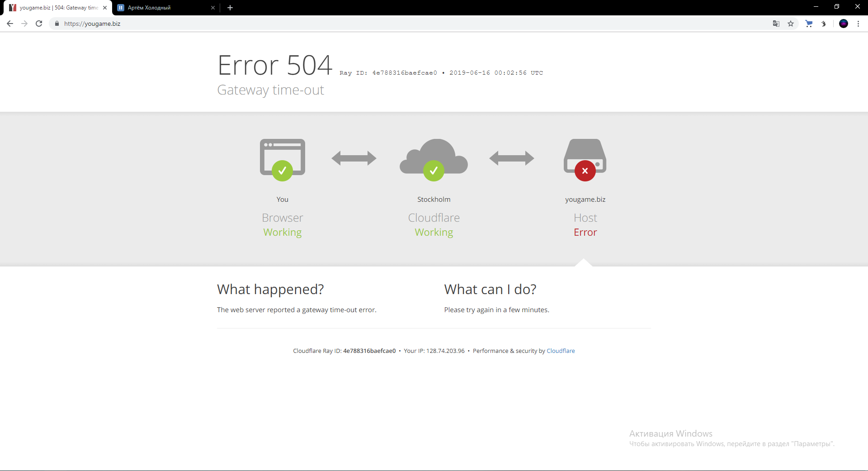This screenshot has width=868, height=471.
Task: Switch to the Артём Холодный tab
Action: pyautogui.click(x=166, y=8)
